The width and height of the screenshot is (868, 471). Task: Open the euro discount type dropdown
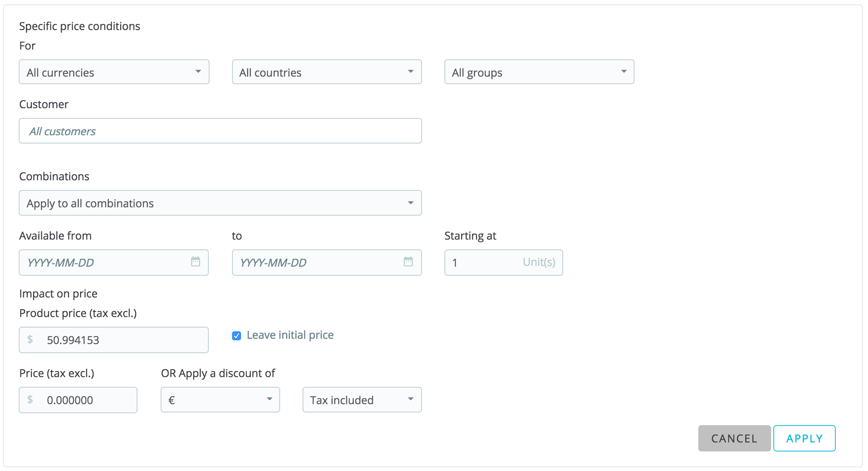(x=220, y=400)
